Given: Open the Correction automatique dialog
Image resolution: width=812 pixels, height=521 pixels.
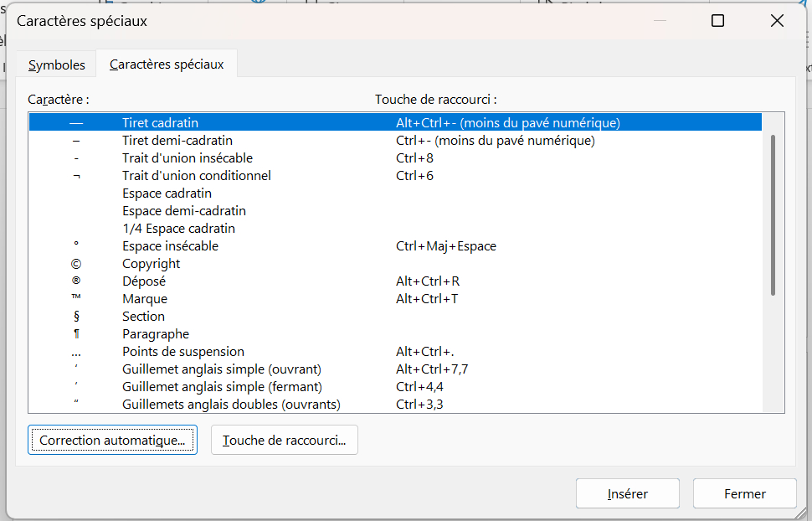Looking at the screenshot, I should (112, 440).
